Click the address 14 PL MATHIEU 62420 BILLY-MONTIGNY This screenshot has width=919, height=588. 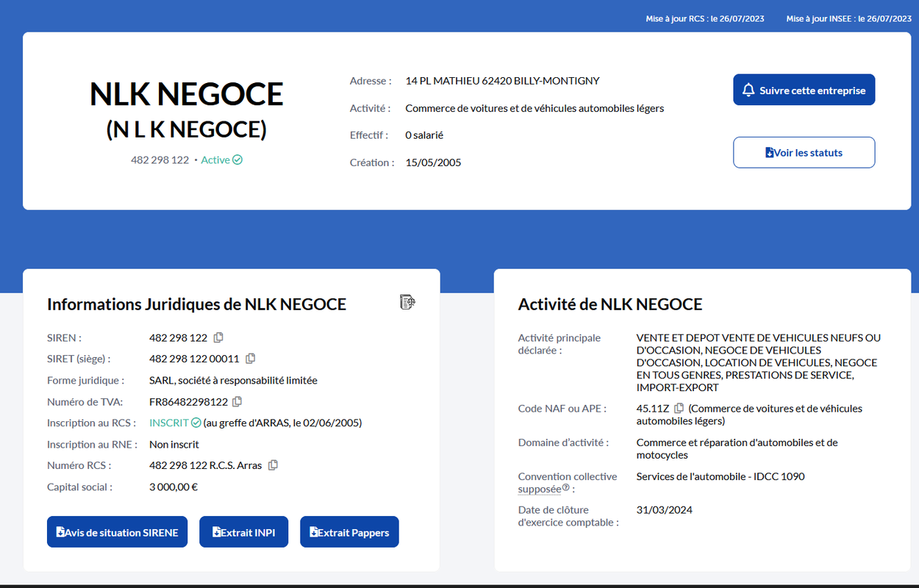(x=502, y=81)
